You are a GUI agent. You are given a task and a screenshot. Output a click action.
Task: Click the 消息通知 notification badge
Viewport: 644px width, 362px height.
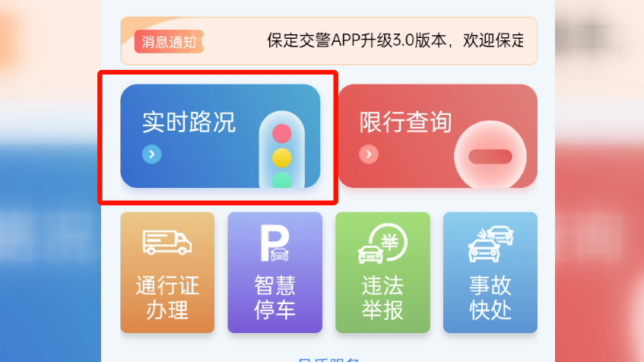click(169, 42)
